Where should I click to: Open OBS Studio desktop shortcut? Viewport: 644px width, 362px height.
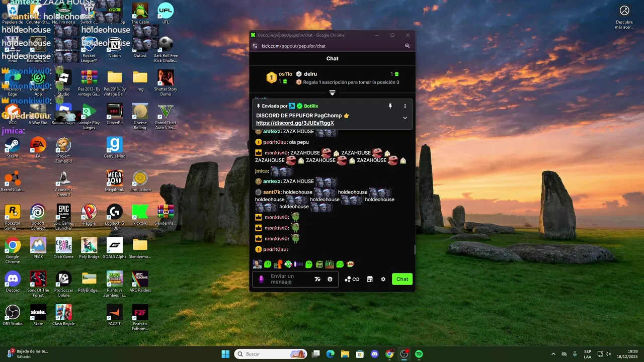[x=13, y=316]
